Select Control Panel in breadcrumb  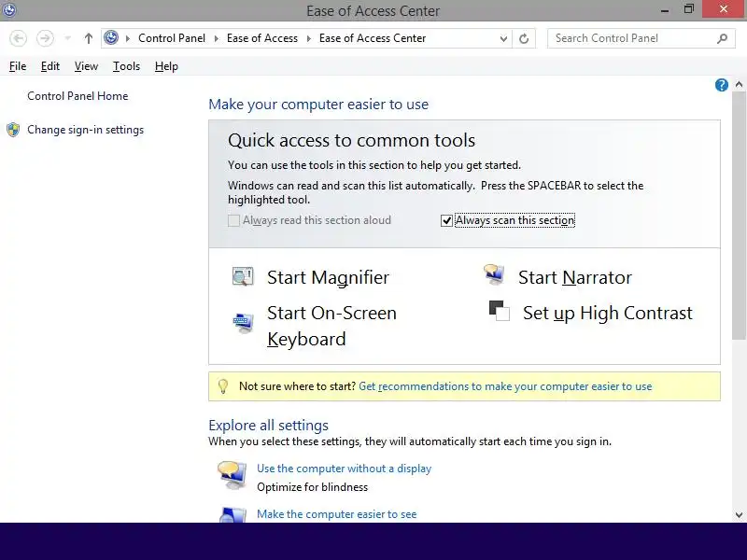tap(172, 38)
